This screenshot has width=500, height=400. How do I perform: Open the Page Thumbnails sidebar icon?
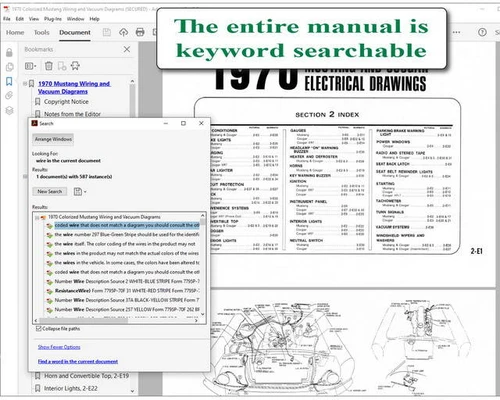tap(9, 67)
